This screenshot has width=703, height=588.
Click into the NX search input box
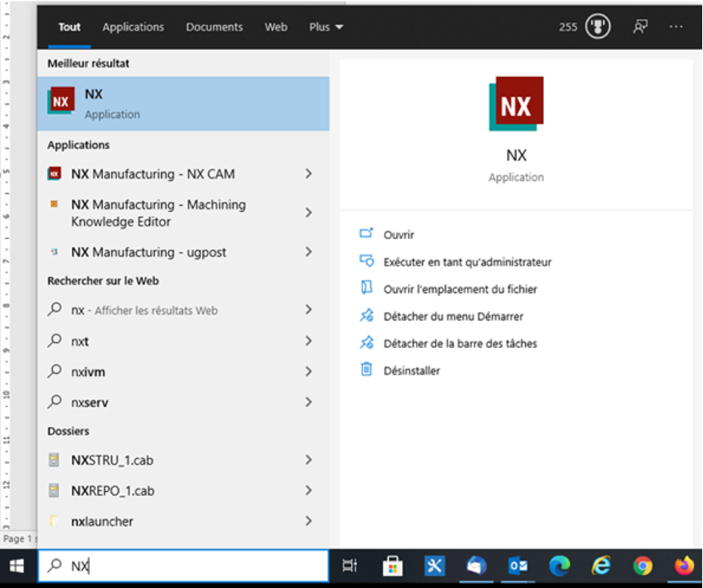pyautogui.click(x=183, y=566)
